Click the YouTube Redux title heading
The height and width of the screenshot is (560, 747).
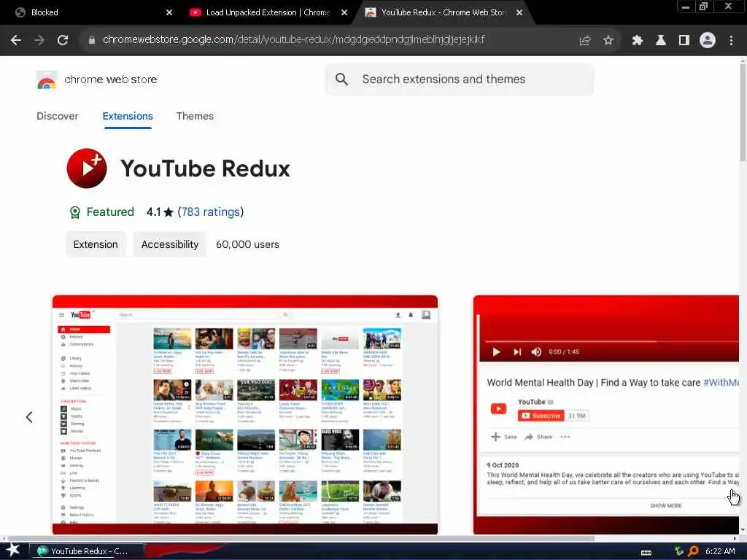point(205,168)
